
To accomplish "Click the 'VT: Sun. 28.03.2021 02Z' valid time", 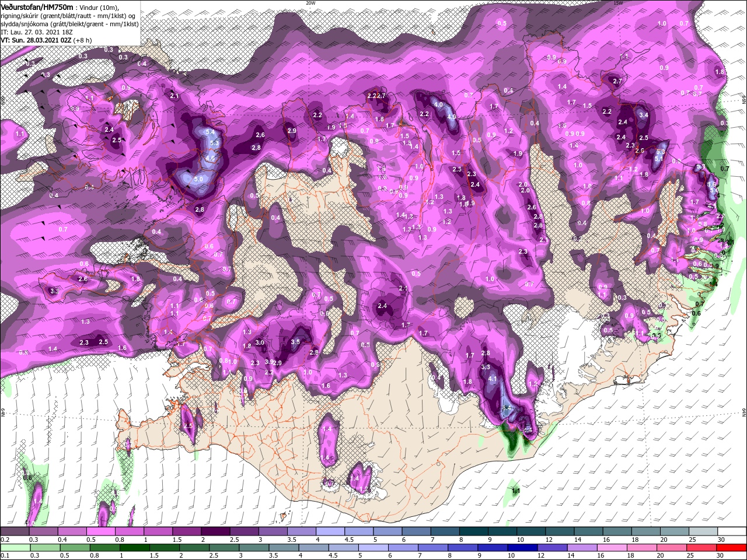I will pos(36,40).
